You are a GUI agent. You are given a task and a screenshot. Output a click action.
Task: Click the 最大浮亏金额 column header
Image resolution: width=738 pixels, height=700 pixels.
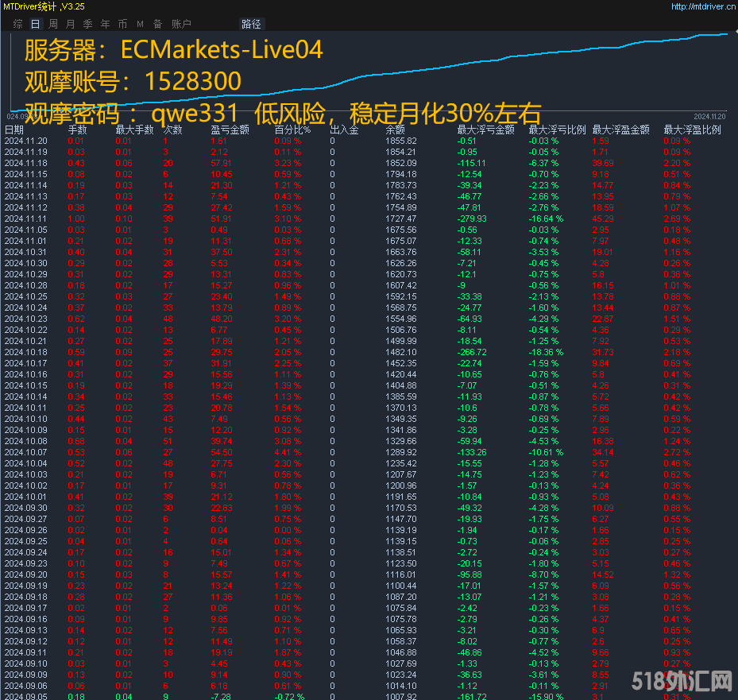pos(486,130)
